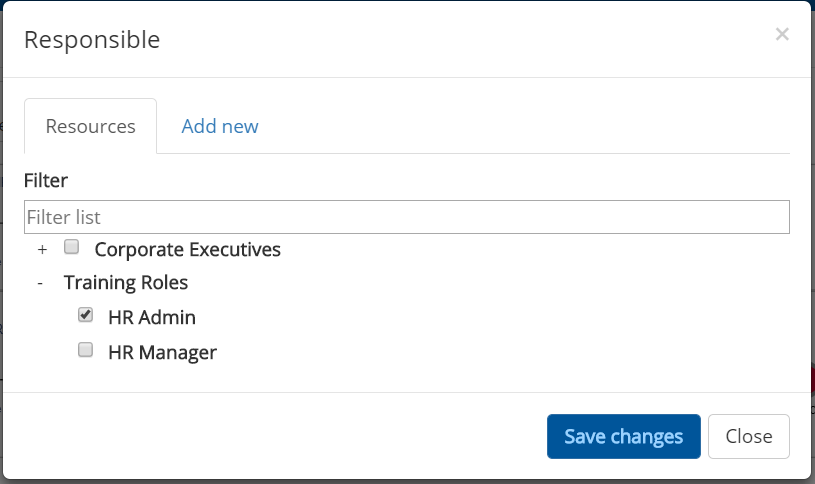Dismiss the Responsible dialog with the X icon
This screenshot has height=484, width=815.
coord(782,34)
